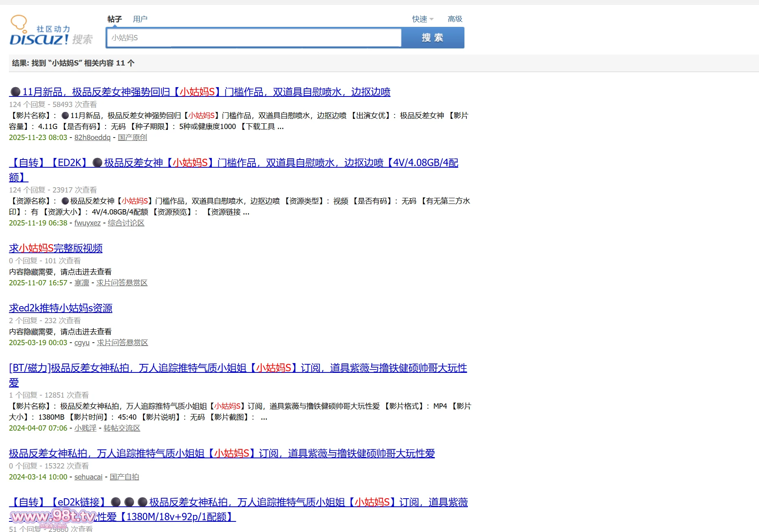Switch to the 帖子 tab

114,19
